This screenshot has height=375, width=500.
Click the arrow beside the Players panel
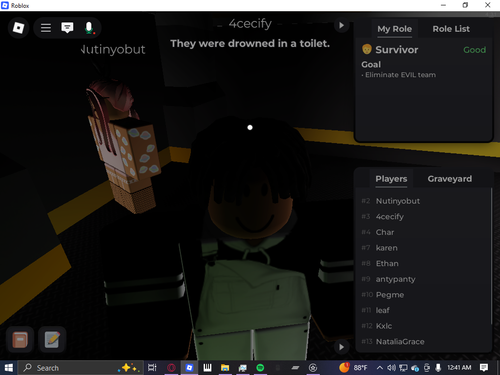point(341,347)
